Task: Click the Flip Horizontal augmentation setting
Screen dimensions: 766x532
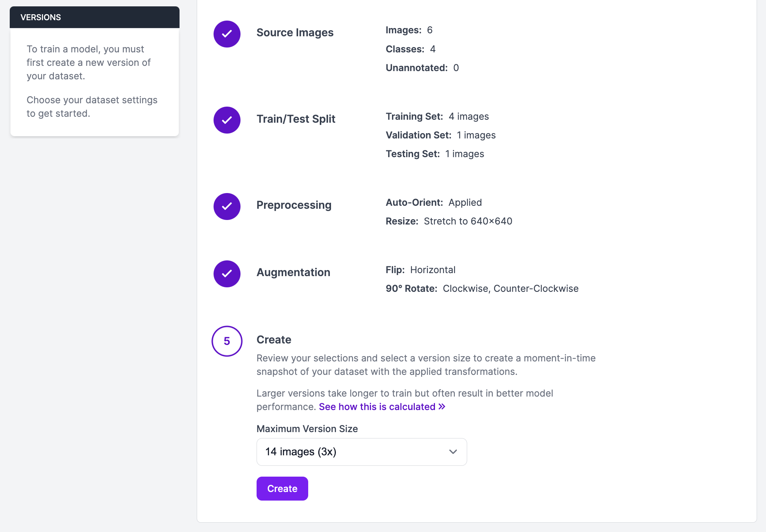Action: (421, 269)
